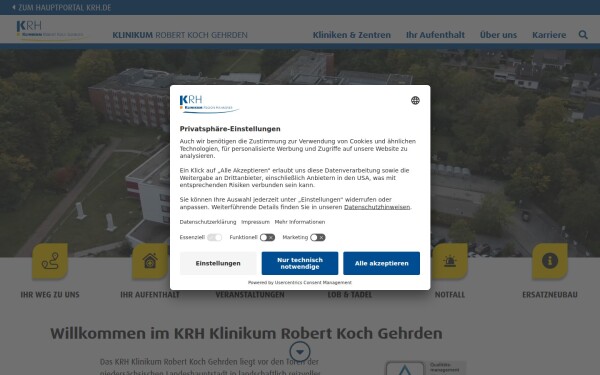Toggle the Essenziell switch
The width and height of the screenshot is (600, 375).
click(214, 238)
